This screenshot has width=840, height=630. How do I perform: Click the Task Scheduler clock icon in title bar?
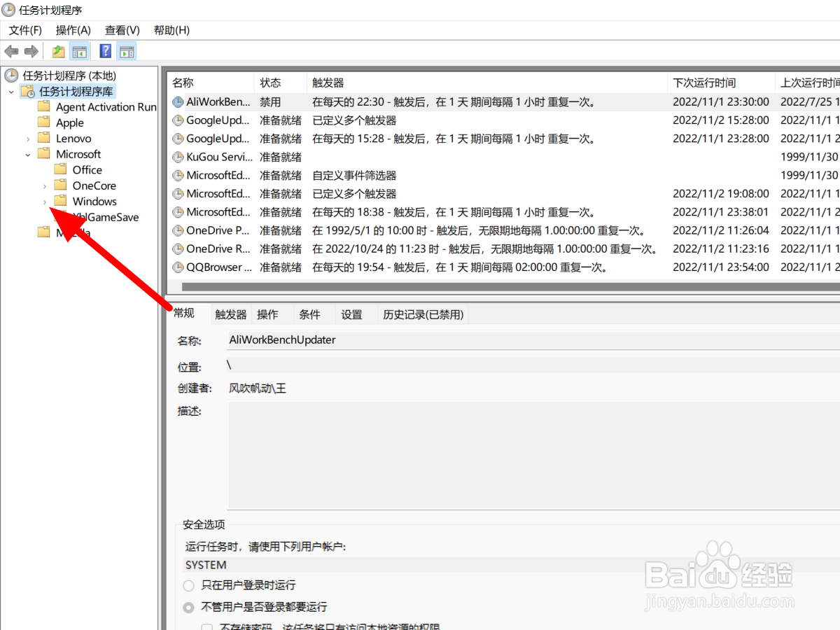8,10
